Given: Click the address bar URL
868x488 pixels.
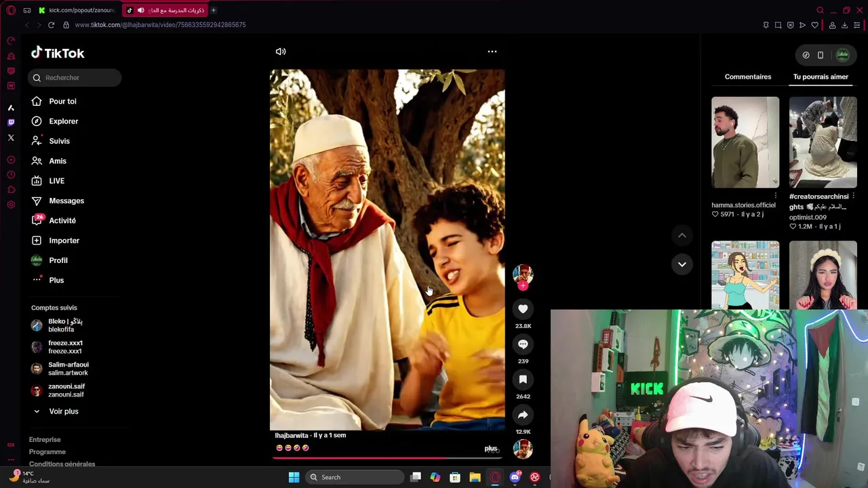Looking at the screenshot, I should coord(160,25).
